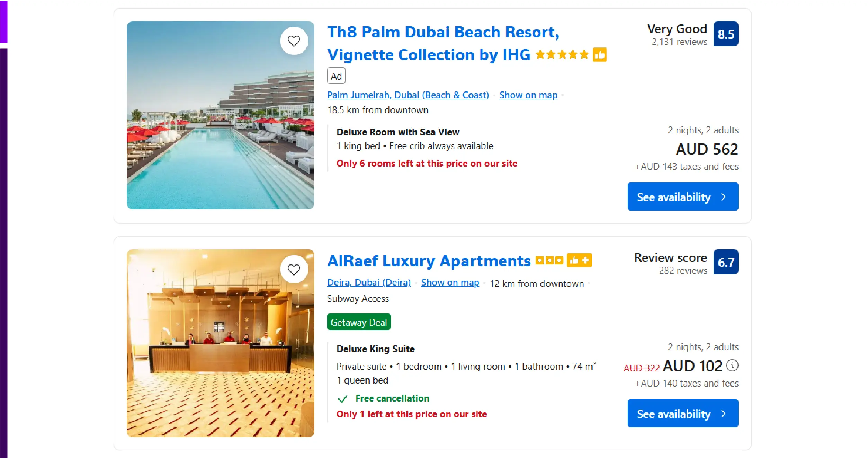
Task: Click the 8.5 review score badge
Action: click(x=726, y=34)
